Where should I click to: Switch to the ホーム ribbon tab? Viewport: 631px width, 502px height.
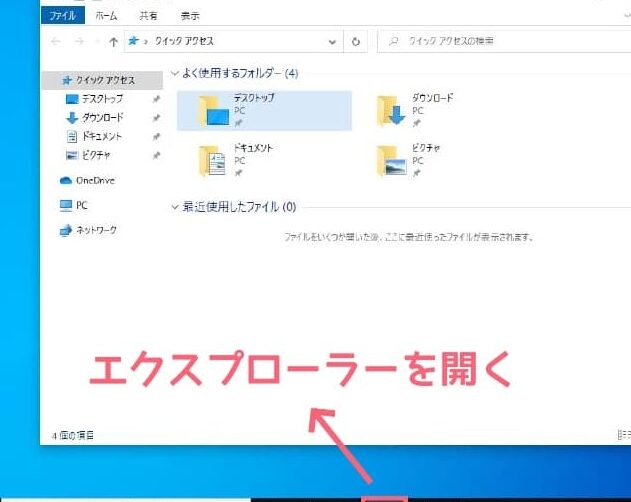105,16
